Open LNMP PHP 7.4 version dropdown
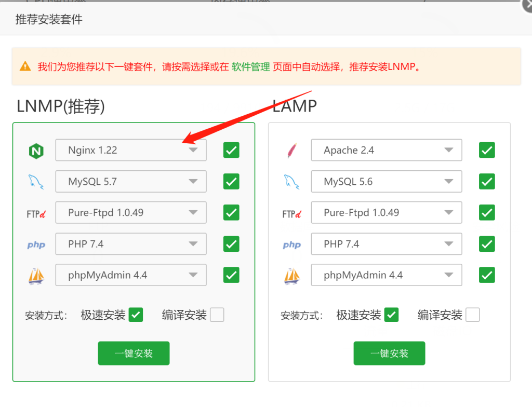This screenshot has height=407, width=532. click(x=131, y=244)
